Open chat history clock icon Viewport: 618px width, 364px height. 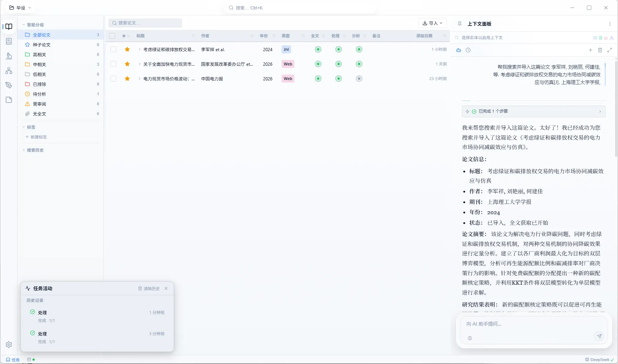tap(468, 50)
